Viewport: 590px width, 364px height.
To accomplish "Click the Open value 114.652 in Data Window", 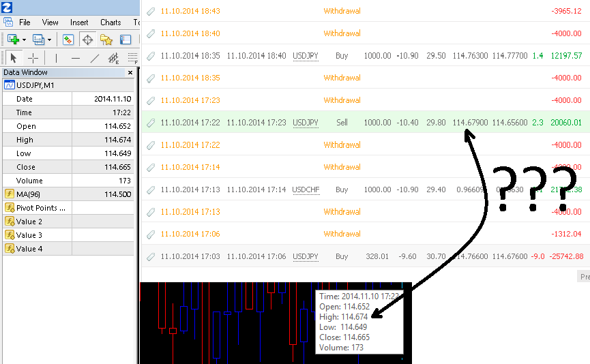I will [x=118, y=126].
